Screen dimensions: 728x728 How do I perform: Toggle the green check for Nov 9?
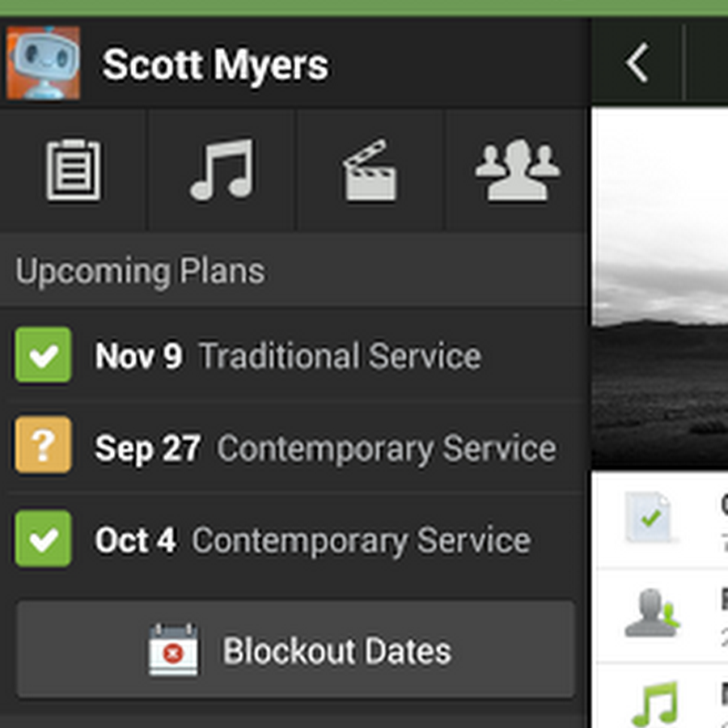[x=43, y=355]
